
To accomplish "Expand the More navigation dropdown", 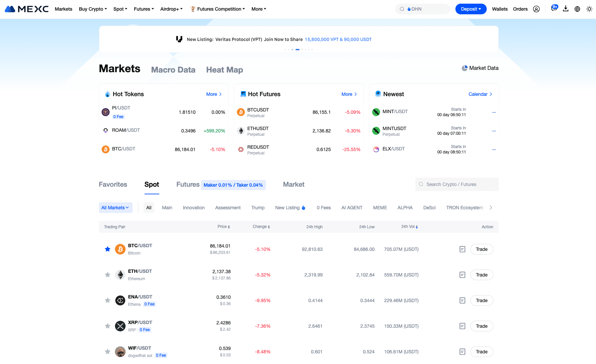I will tap(259, 9).
